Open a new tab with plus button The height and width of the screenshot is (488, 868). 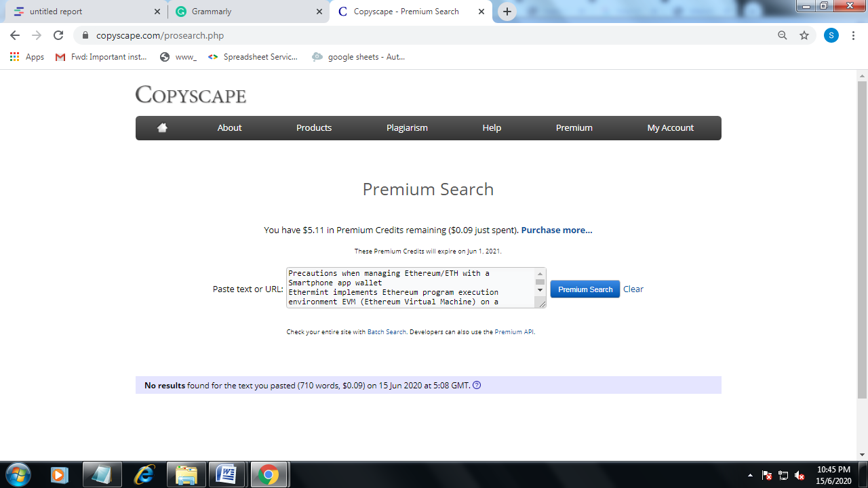tap(507, 12)
